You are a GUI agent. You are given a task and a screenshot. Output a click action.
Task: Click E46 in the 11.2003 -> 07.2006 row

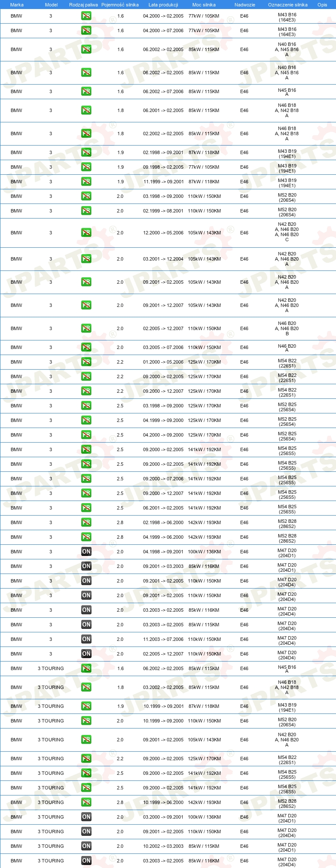(244, 639)
